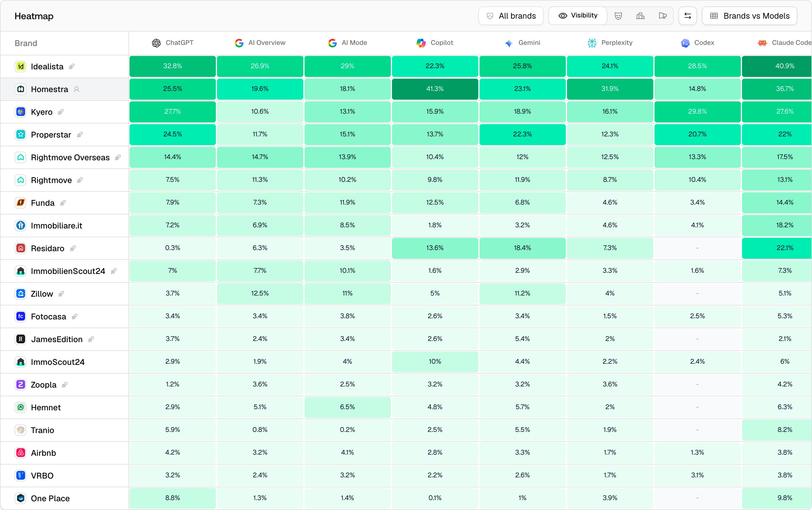The height and width of the screenshot is (510, 812).
Task: Click the person icon next to Homestra
Action: click(x=76, y=89)
